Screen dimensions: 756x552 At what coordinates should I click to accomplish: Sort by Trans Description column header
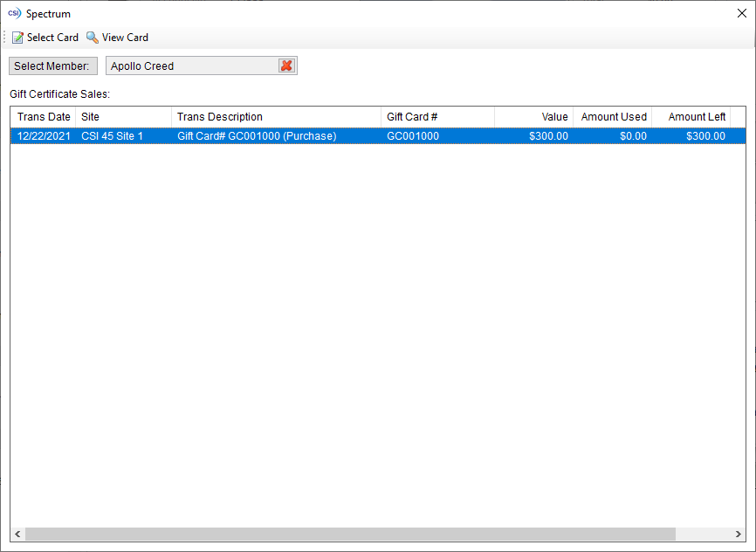coord(276,117)
